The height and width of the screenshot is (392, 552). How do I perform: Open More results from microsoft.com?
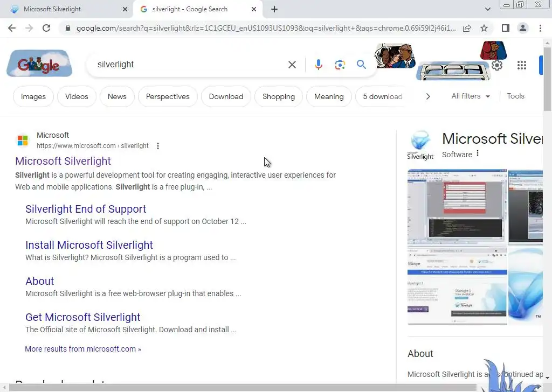[x=83, y=349]
